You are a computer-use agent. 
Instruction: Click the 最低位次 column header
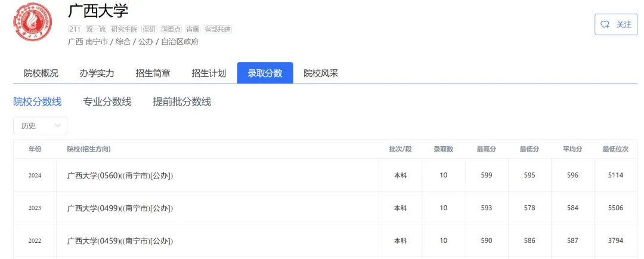[x=615, y=149]
